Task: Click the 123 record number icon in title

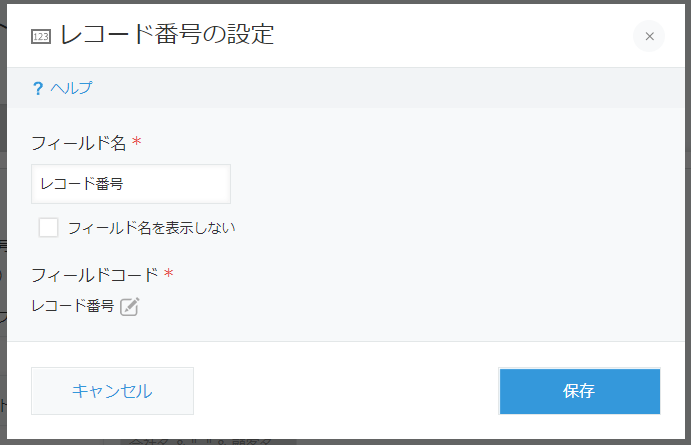Action: (41, 36)
